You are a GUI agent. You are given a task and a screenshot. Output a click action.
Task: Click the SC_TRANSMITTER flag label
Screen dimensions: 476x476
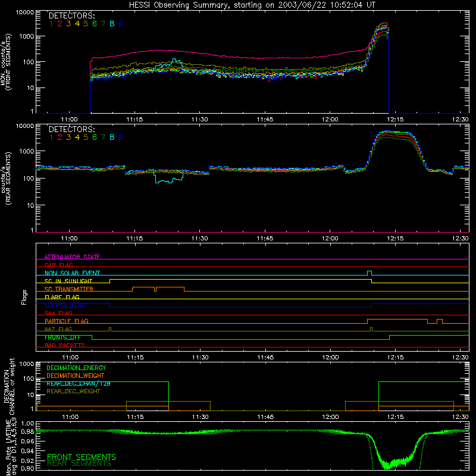pos(68,289)
